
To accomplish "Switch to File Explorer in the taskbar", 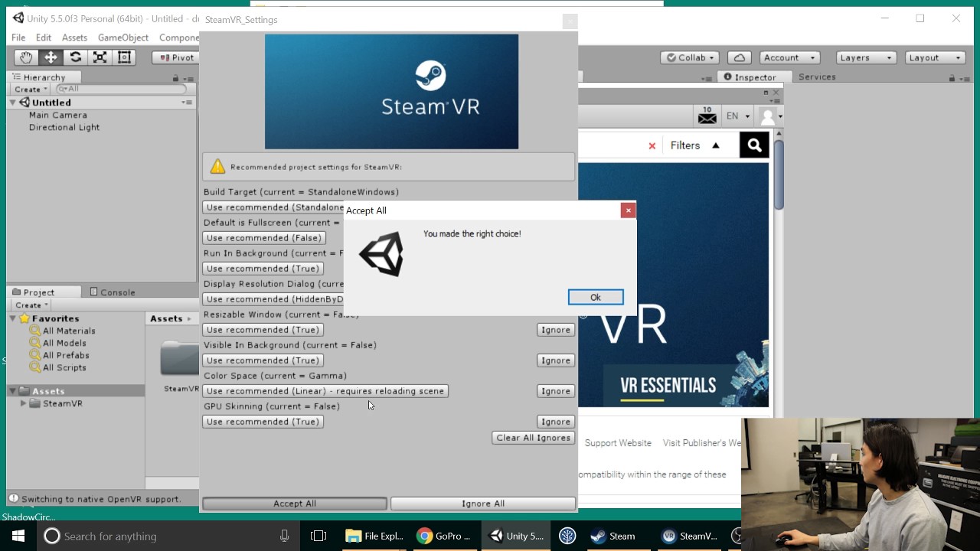I will [x=374, y=536].
